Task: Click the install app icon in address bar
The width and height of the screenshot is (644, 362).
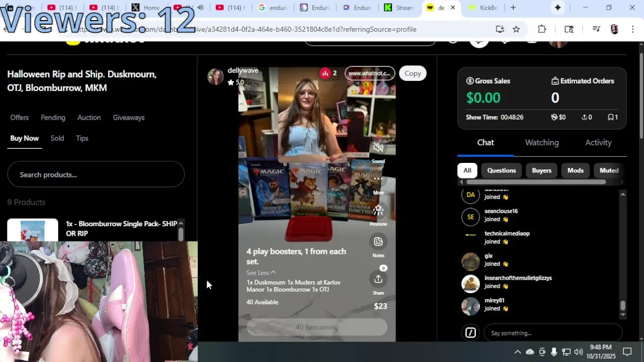Action: [x=500, y=29]
